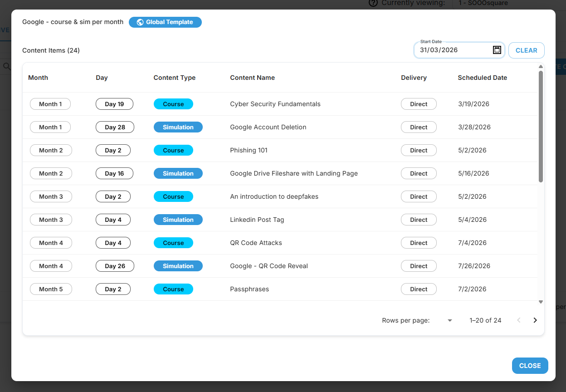Click the table's scroll down arrow
This screenshot has width=566, height=392.
click(x=541, y=302)
